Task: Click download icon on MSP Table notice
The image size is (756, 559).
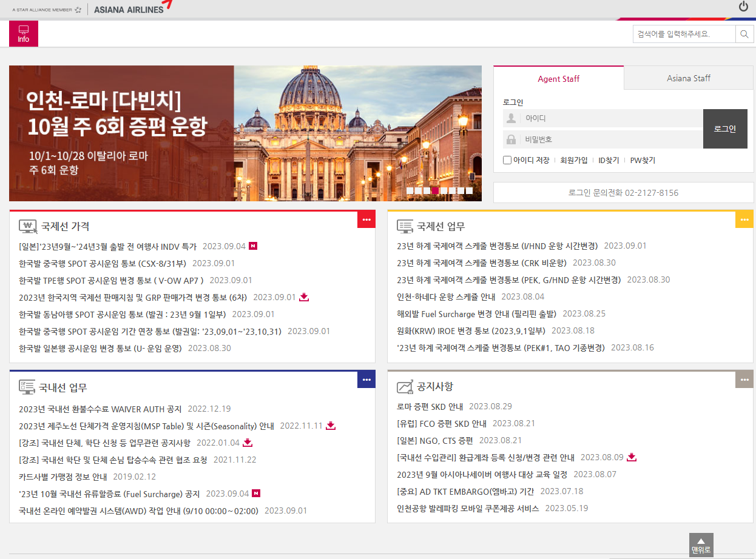Action: [331, 426]
